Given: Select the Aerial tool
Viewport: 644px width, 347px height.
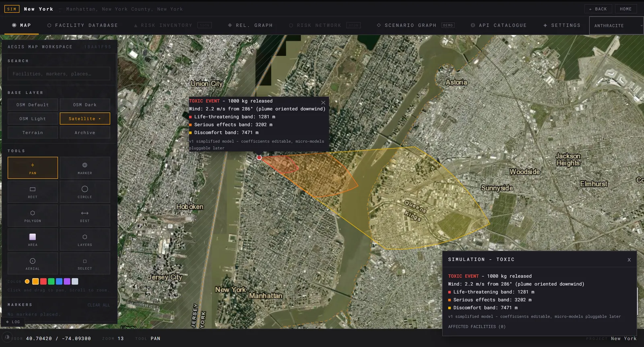Looking at the screenshot, I should [33, 263].
